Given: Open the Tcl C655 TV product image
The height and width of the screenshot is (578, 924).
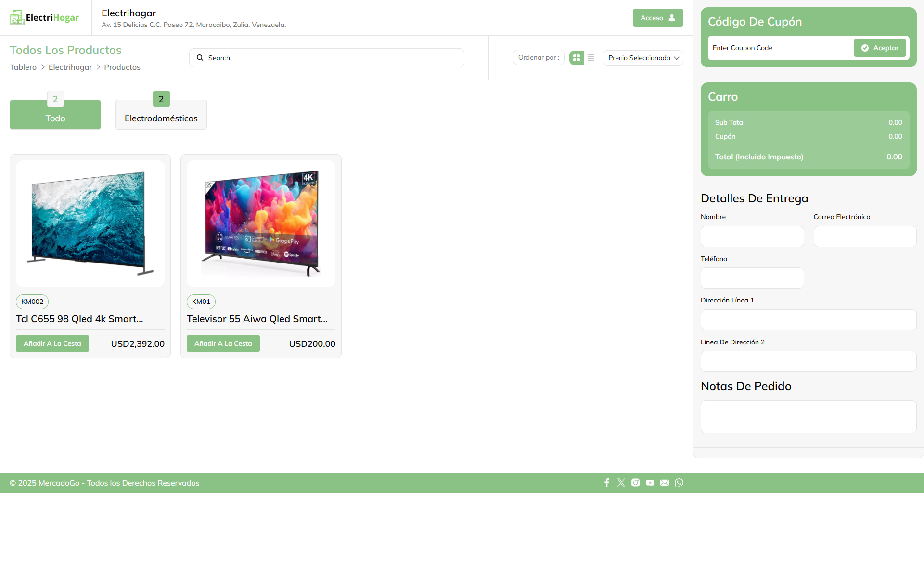Looking at the screenshot, I should coord(90,223).
